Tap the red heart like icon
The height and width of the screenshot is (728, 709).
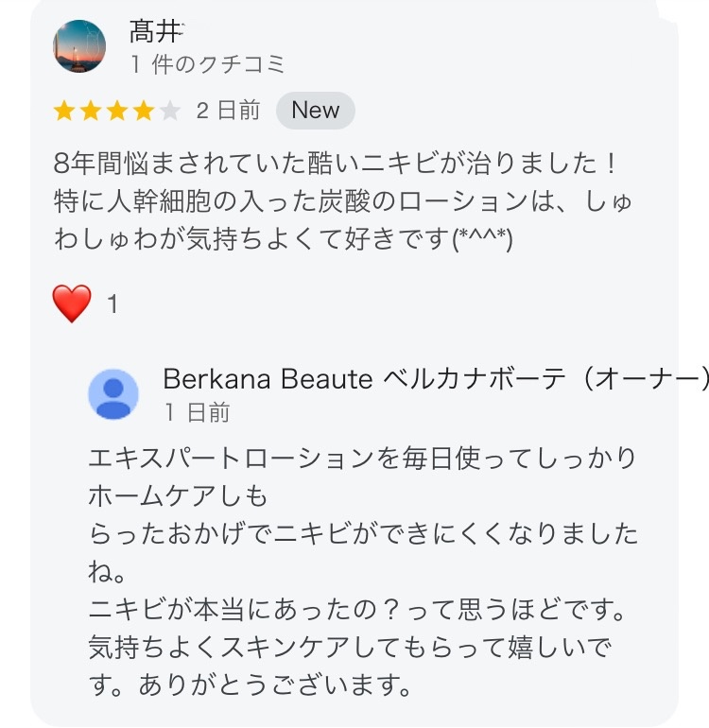(x=73, y=304)
